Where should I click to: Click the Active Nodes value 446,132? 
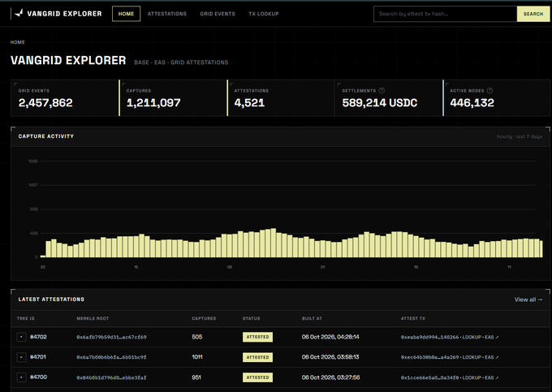[x=472, y=103]
